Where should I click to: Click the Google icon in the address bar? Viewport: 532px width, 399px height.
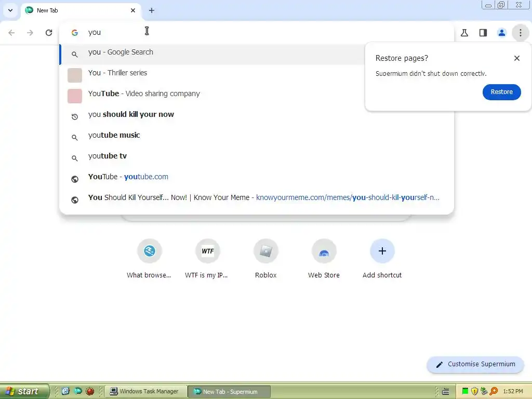click(x=75, y=33)
